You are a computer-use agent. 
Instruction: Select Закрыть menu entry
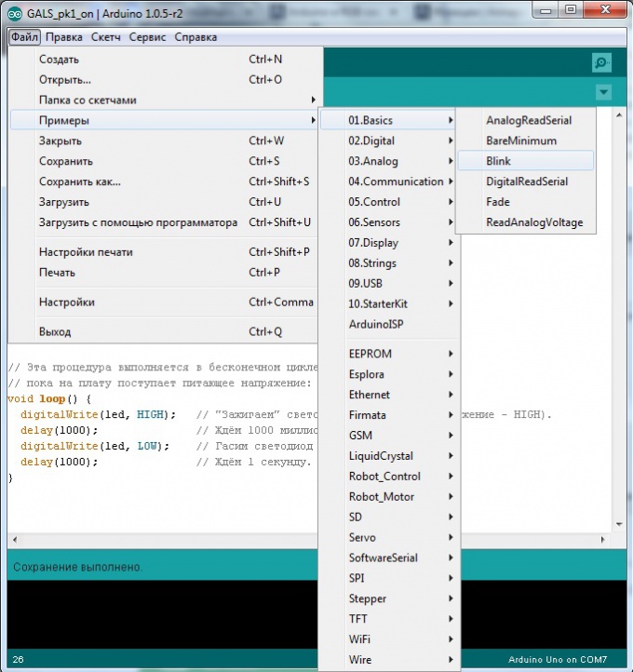pos(164,141)
